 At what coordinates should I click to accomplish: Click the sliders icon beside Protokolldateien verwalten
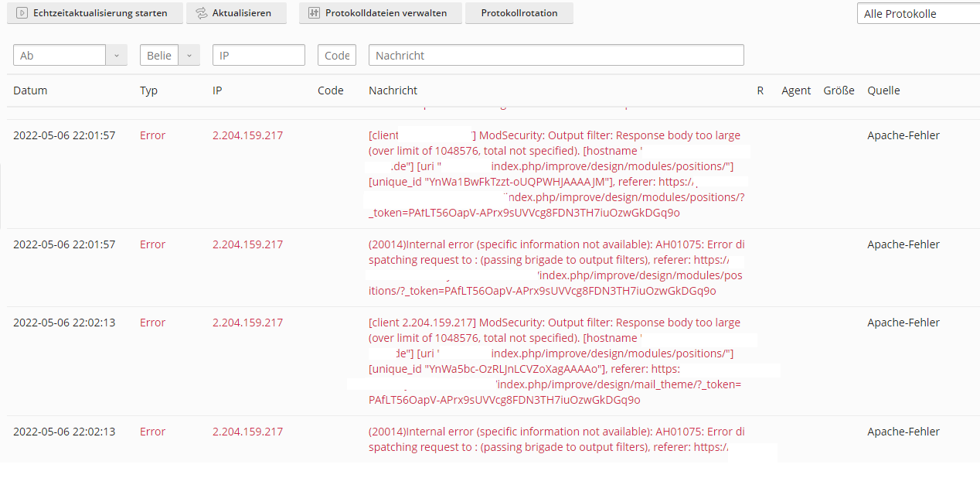[314, 13]
